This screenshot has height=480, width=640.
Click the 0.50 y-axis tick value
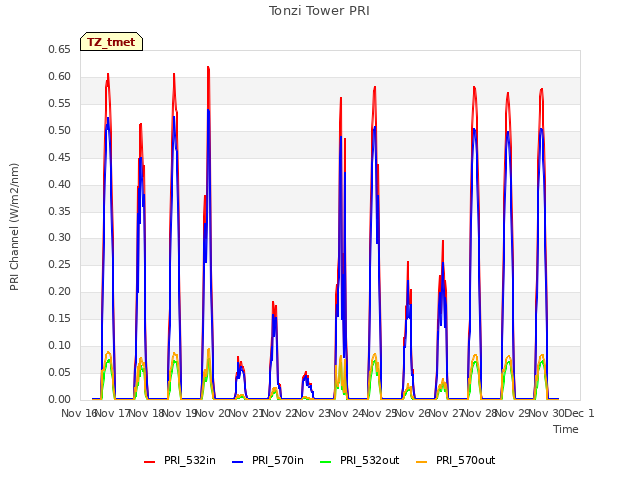60,130
